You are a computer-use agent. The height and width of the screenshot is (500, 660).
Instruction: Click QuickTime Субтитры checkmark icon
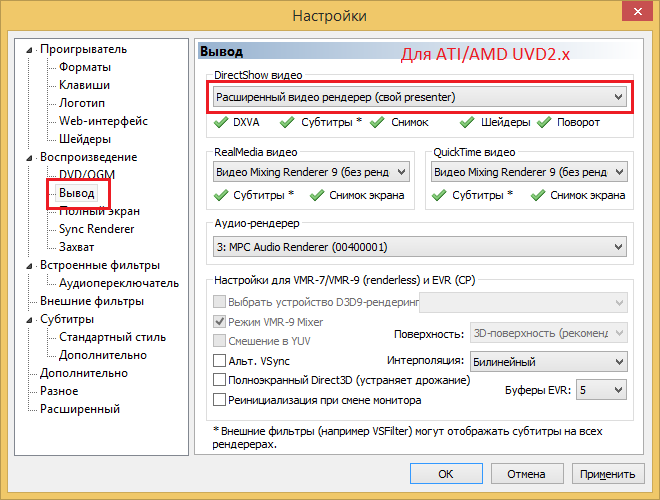tap(439, 195)
